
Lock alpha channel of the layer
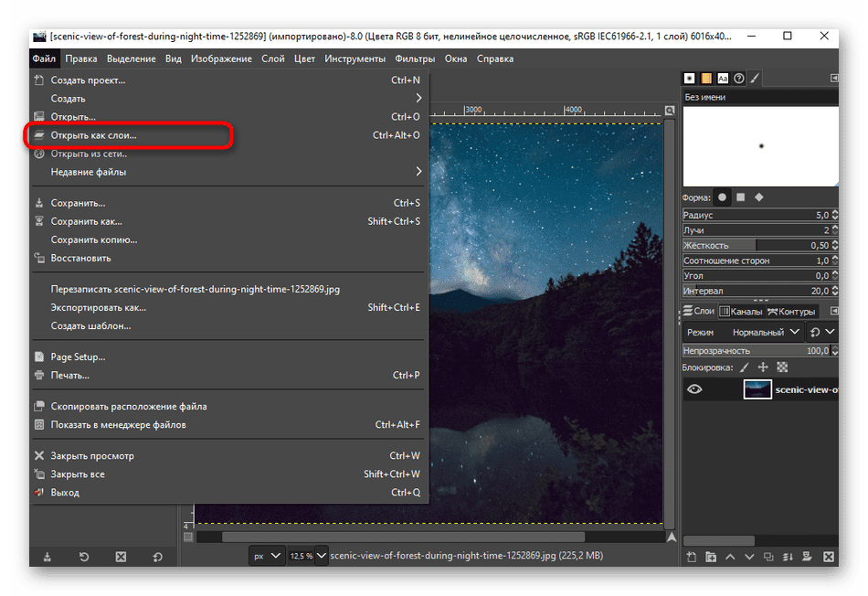pyautogui.click(x=782, y=367)
